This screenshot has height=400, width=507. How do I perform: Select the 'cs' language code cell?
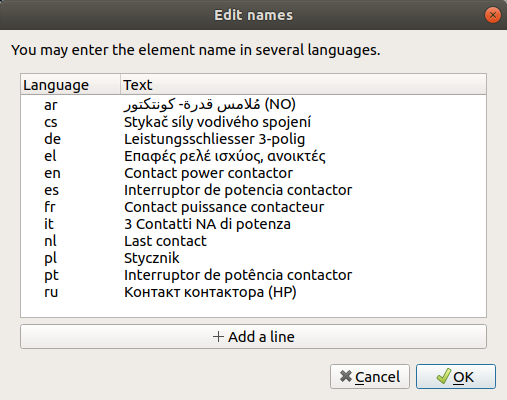point(51,122)
